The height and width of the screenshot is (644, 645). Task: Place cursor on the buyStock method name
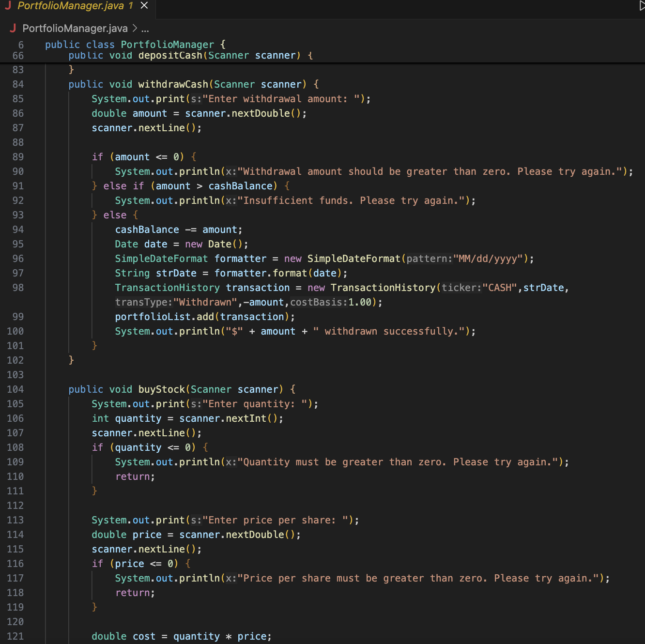click(x=161, y=389)
